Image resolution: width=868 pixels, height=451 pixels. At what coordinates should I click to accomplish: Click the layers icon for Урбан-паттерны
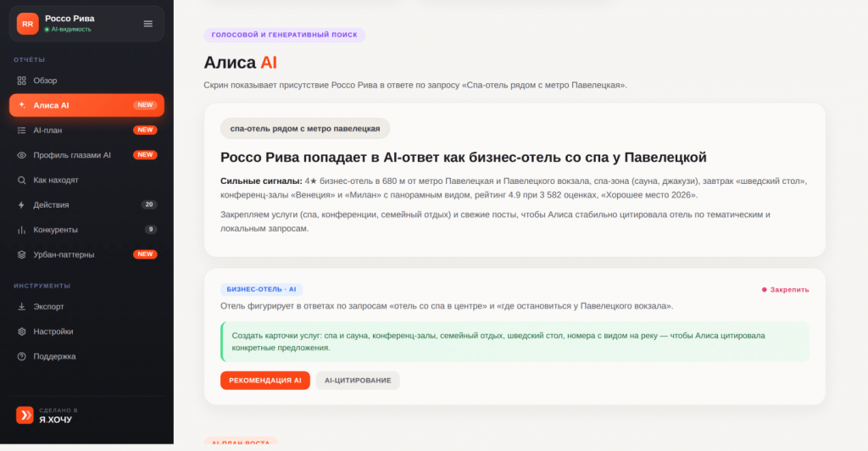21,255
